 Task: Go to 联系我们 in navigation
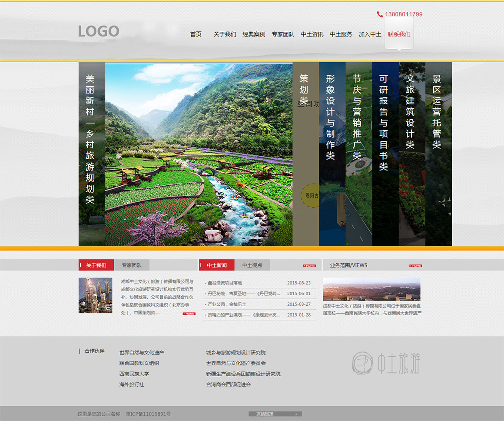pos(399,34)
